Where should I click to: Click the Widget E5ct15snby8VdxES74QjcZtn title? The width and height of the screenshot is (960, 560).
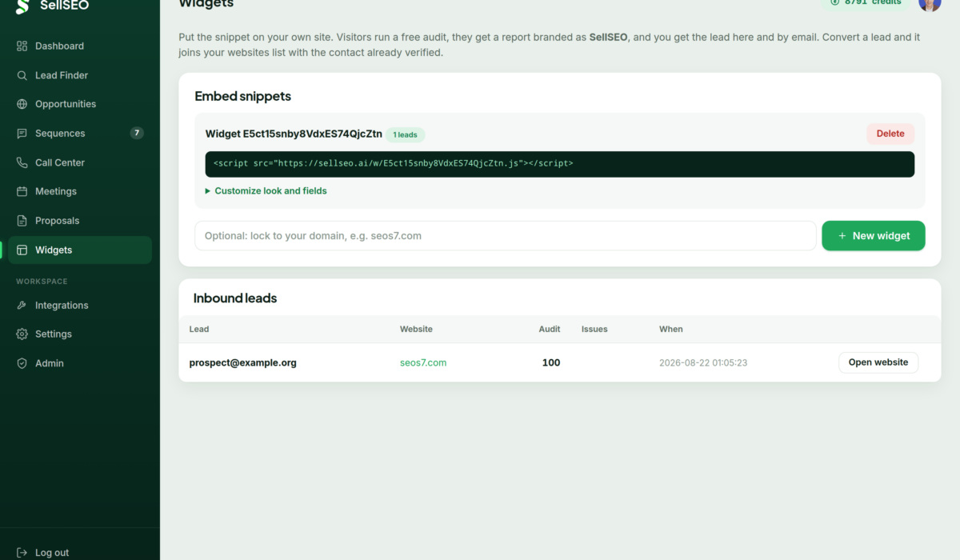[294, 134]
